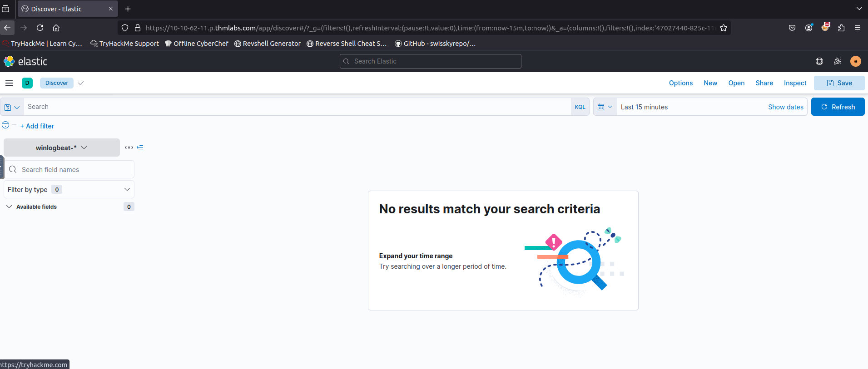
Task: Click the Elastic logo in header
Action: tap(26, 61)
